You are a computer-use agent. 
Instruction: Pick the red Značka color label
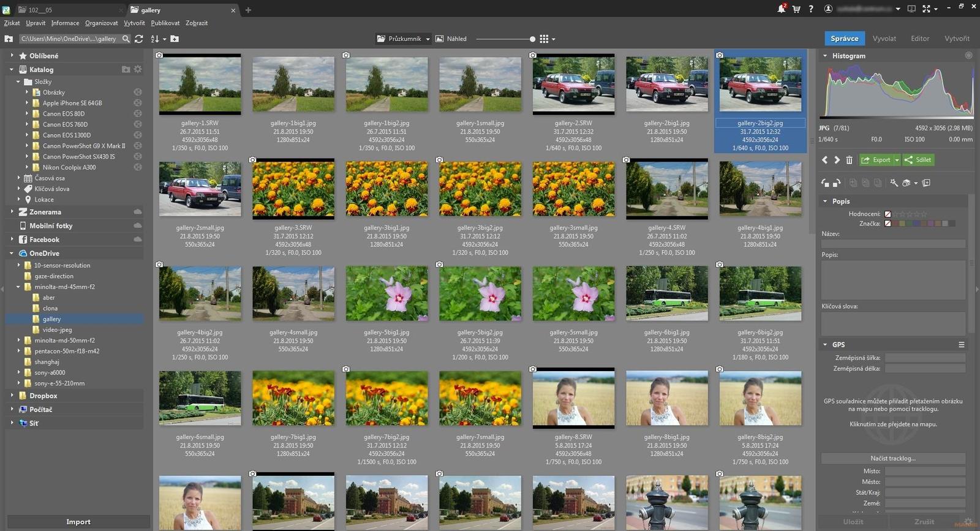pos(895,224)
